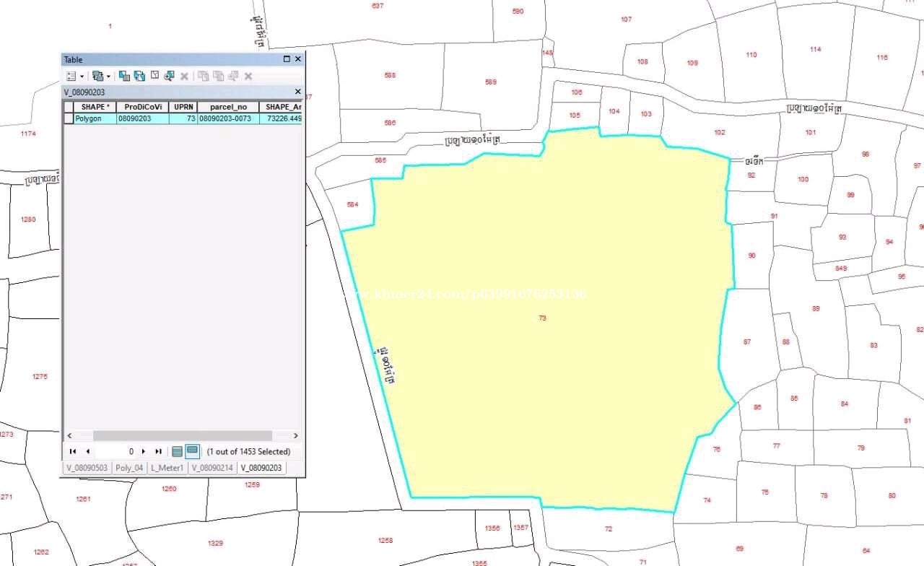Click the UPRN column header
The width and height of the screenshot is (924, 566).
pos(183,107)
